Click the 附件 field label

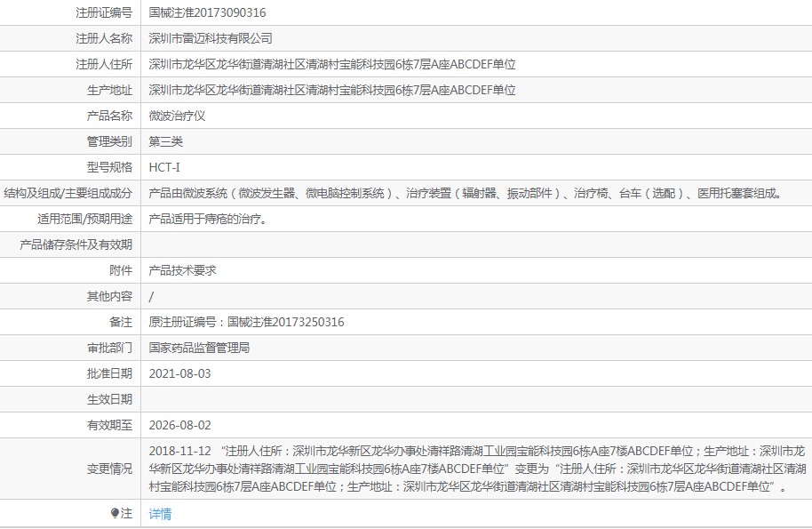121,270
